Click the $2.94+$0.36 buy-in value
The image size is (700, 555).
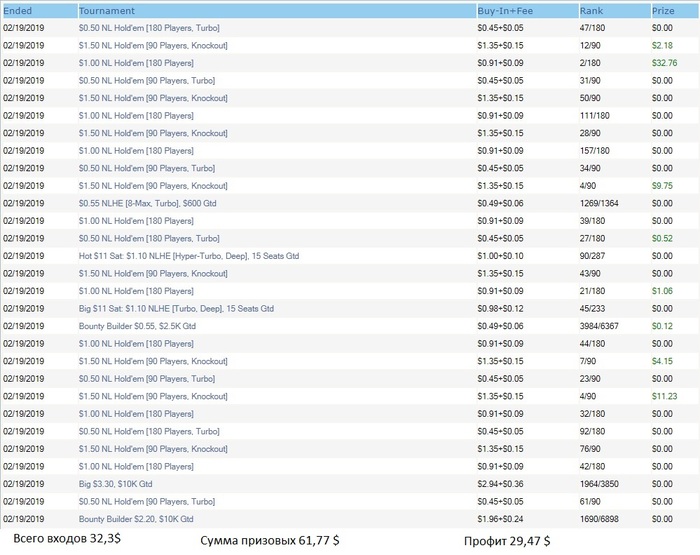pyautogui.click(x=500, y=484)
